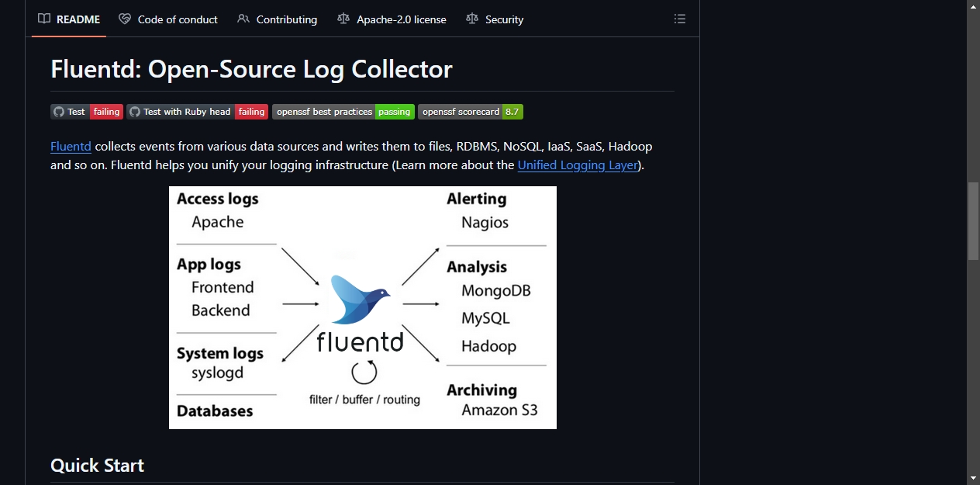Click the page vertical scrollbar thumb
The width and height of the screenshot is (980, 485).
tap(973, 221)
